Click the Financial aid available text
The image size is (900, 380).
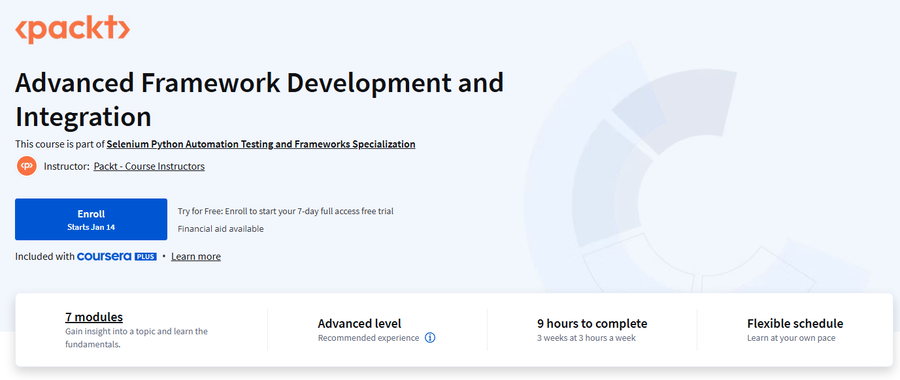point(221,229)
